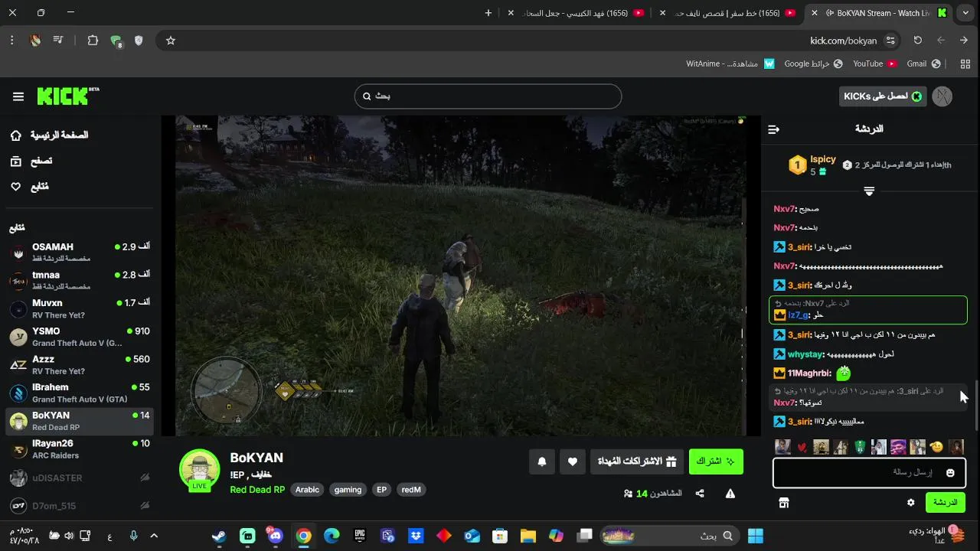This screenshot has height=551, width=980.
Task: Click the 11Maghrbi username in chat
Action: tap(809, 373)
